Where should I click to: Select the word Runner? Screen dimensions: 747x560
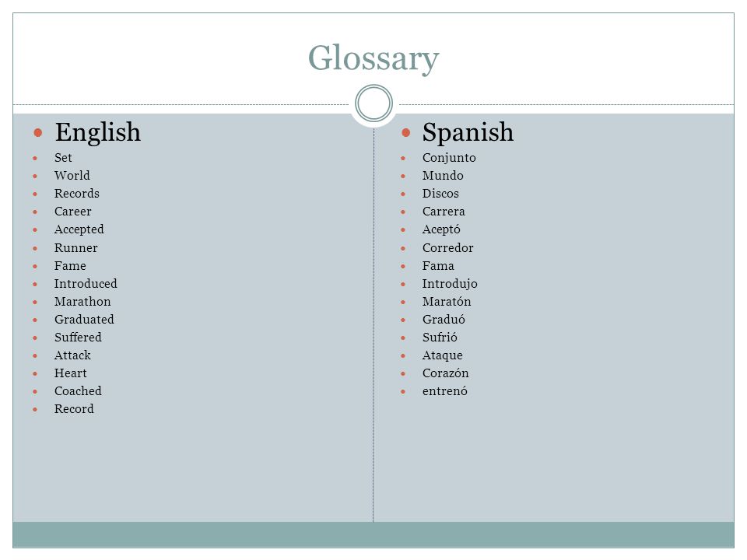point(75,248)
